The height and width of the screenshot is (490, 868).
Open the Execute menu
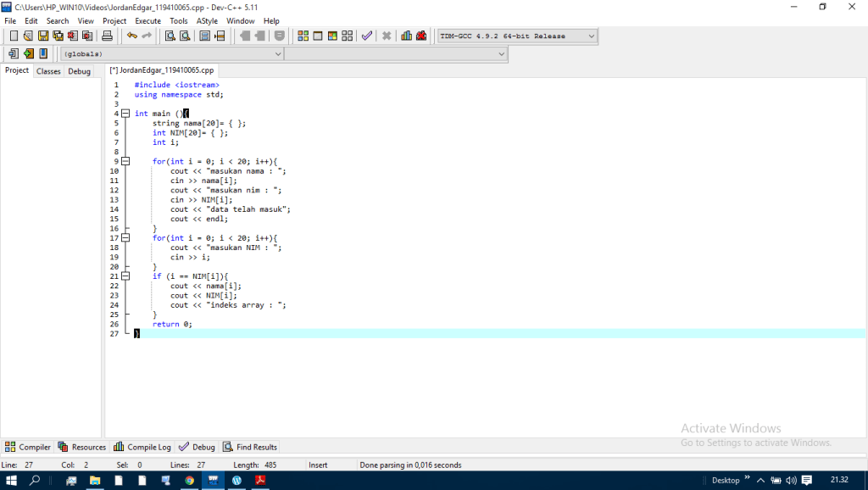tap(147, 20)
